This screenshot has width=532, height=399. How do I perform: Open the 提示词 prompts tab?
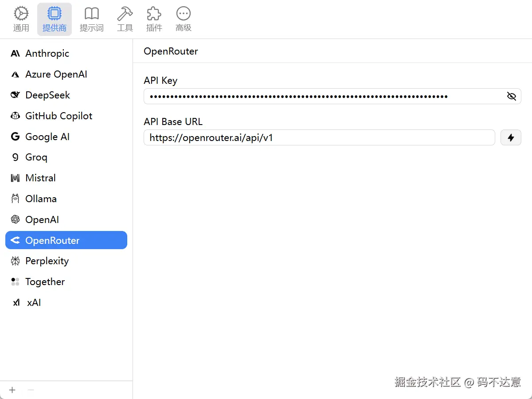[x=92, y=20]
